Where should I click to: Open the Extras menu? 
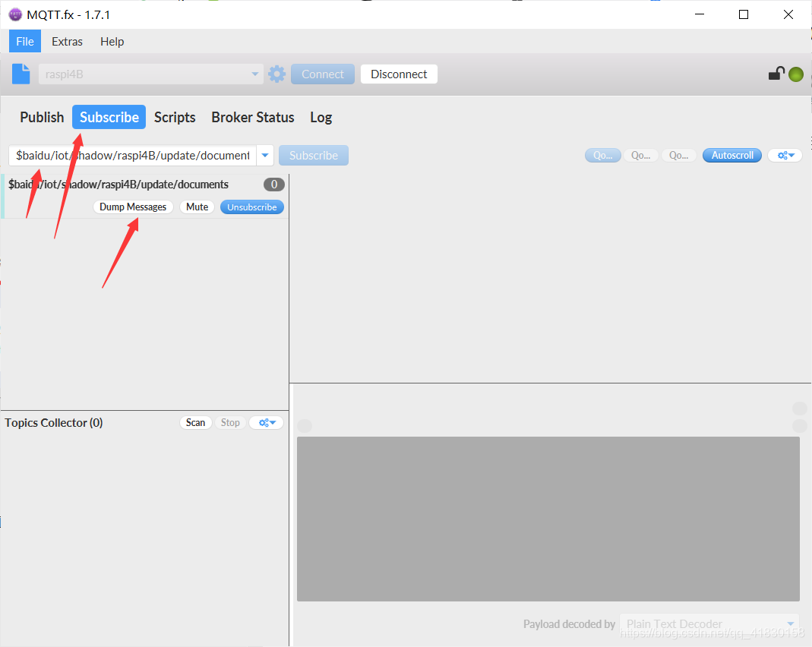[x=68, y=42]
